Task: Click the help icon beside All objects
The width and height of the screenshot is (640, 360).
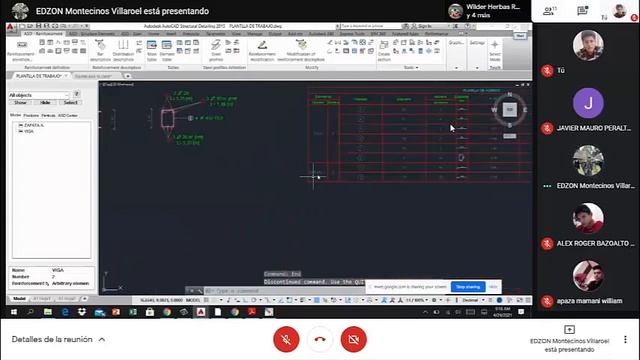Action: [76, 94]
